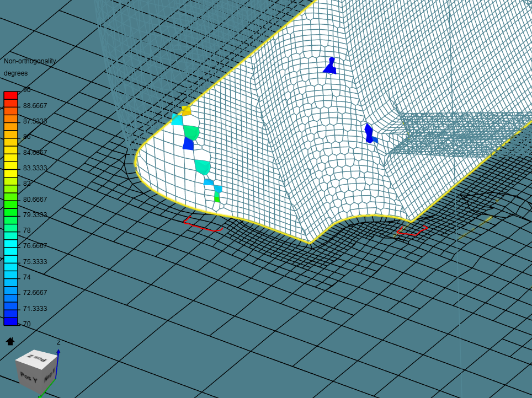Click the green axis line of the triad
This screenshot has height=398, width=532.
tap(47, 388)
